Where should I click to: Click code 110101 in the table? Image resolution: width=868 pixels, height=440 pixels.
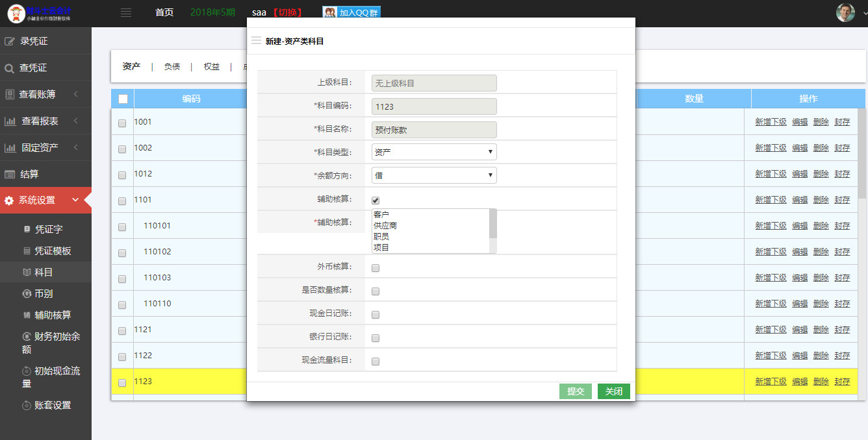(157, 226)
